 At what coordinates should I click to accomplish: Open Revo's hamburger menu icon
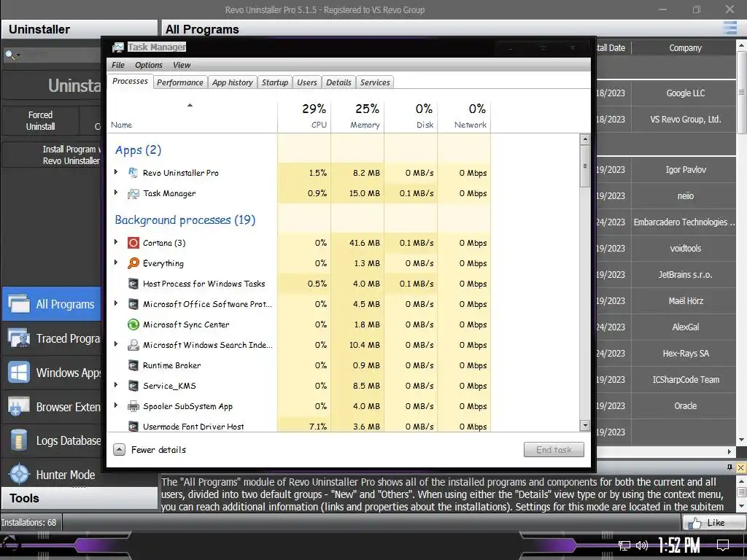(729, 28)
